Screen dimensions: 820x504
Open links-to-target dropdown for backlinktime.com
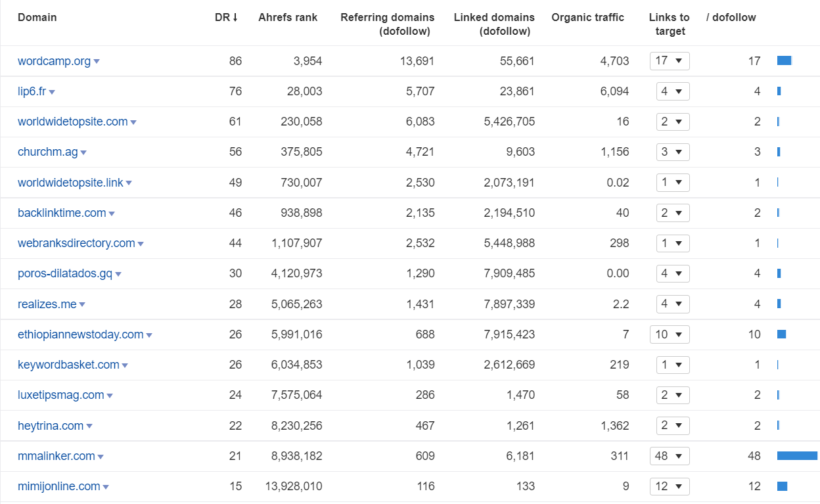point(673,213)
